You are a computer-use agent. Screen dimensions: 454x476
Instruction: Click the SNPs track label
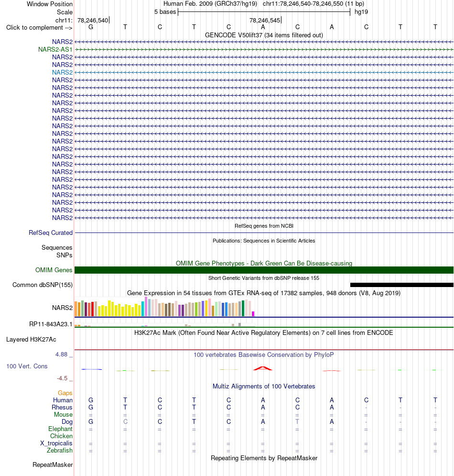(x=65, y=255)
